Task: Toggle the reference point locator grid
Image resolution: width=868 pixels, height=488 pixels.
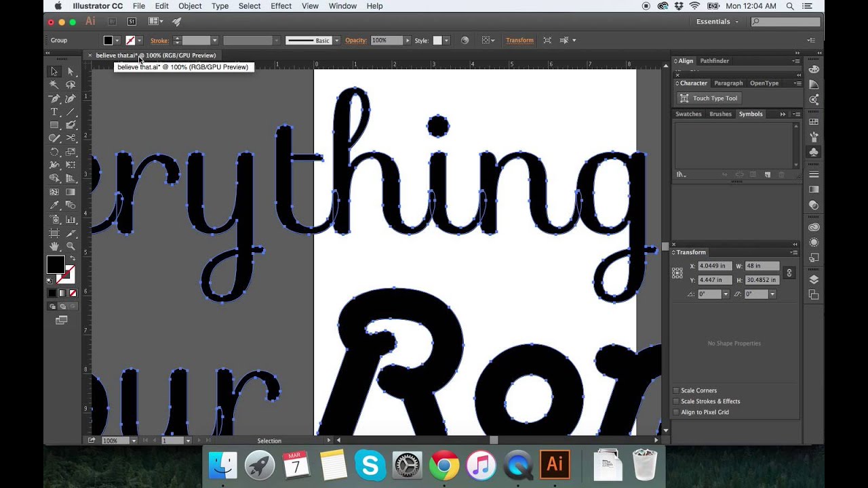Action: (x=677, y=272)
